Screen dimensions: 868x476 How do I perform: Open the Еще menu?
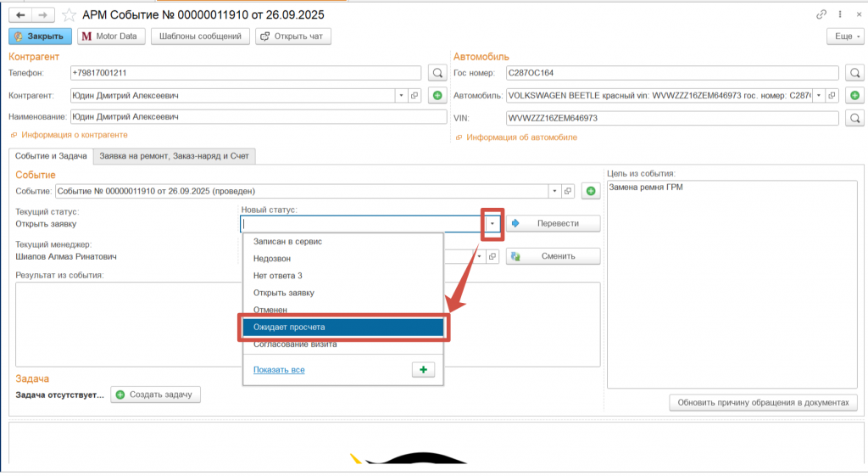click(843, 36)
